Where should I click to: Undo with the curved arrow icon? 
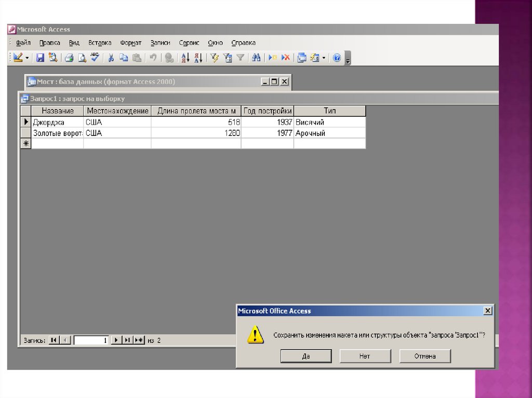pyautogui.click(x=153, y=58)
